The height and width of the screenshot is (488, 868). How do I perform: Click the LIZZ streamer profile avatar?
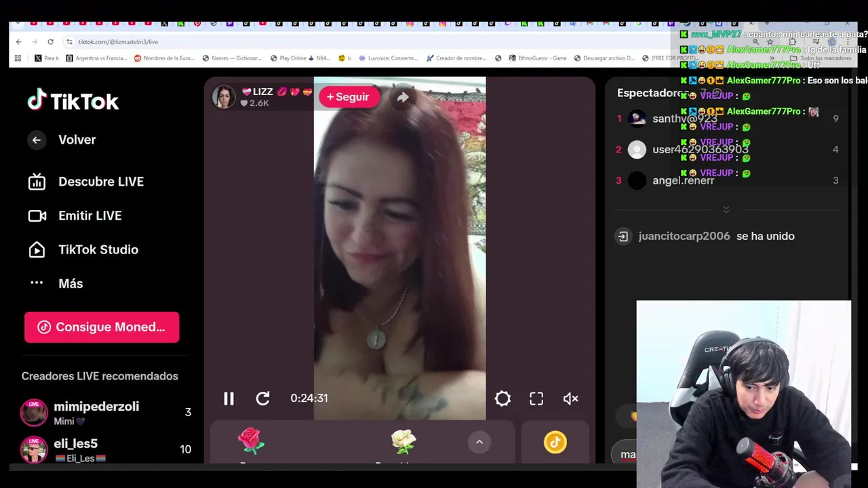tap(223, 97)
